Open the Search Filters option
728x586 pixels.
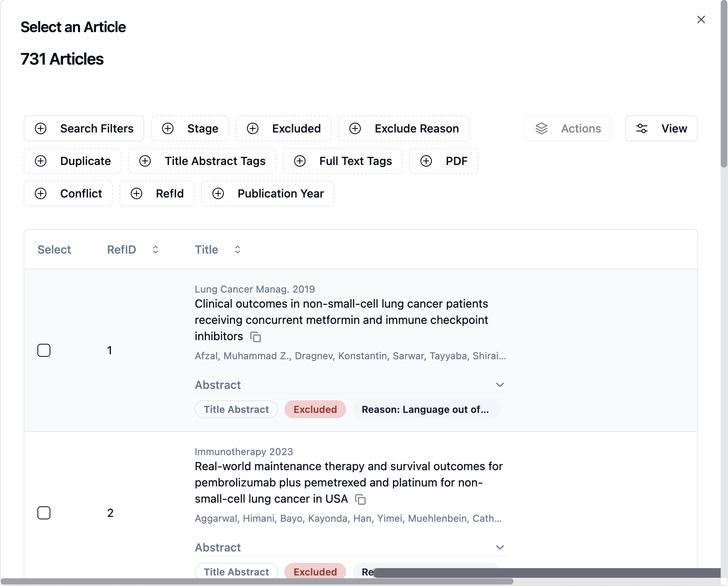click(84, 128)
